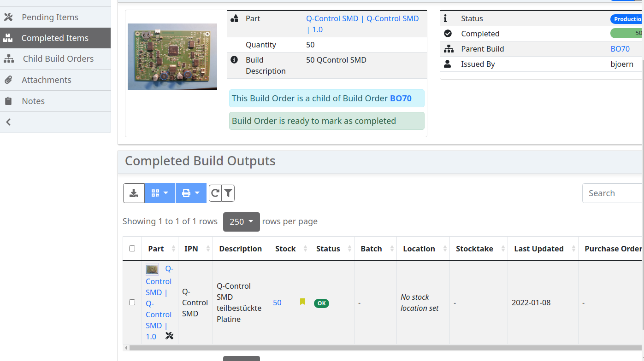Image resolution: width=644 pixels, height=361 pixels.
Task: Open the table filter options
Action: [228, 193]
